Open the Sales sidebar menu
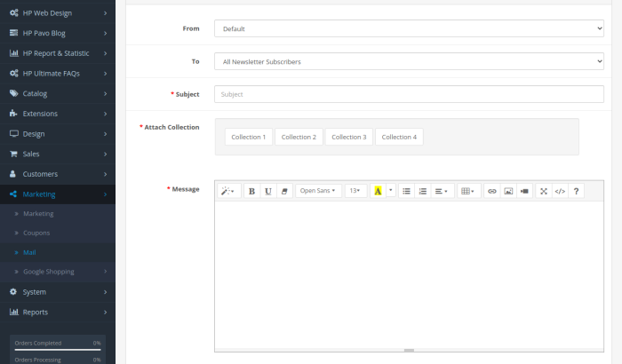Screen dimensions: 622x364 click(58, 154)
